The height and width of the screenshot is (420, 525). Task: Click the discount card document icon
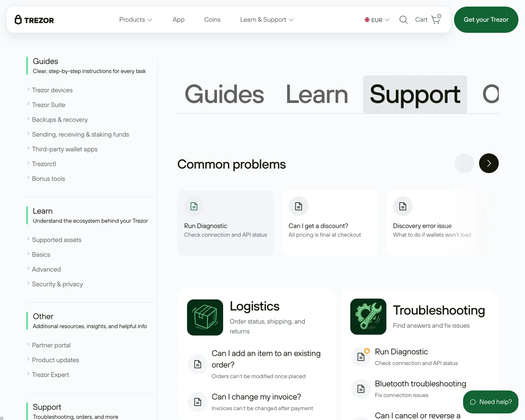point(299,206)
